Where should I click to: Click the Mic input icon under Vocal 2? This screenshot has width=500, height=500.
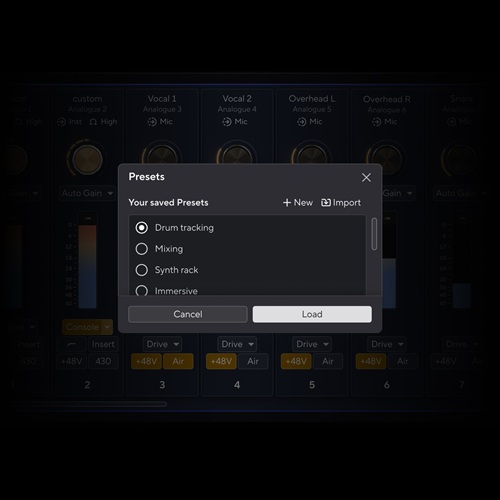pyautogui.click(x=227, y=122)
